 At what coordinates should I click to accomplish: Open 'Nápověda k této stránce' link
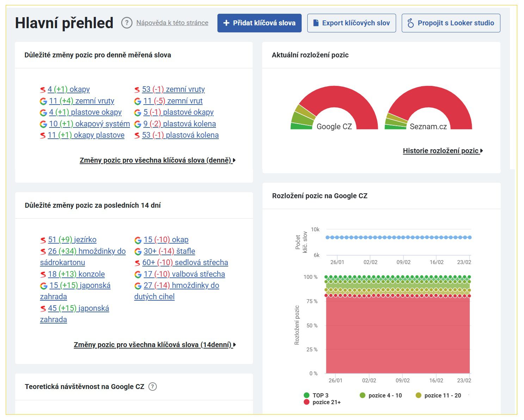(172, 23)
